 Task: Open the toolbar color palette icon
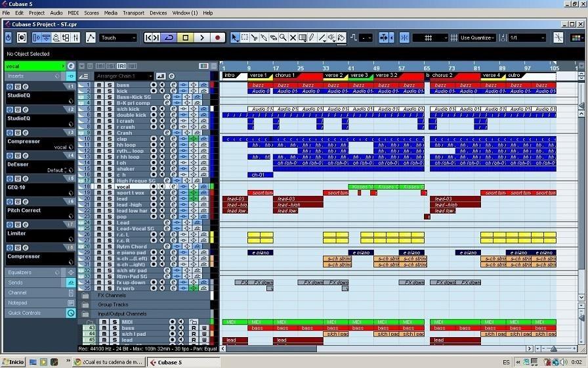pos(577,37)
